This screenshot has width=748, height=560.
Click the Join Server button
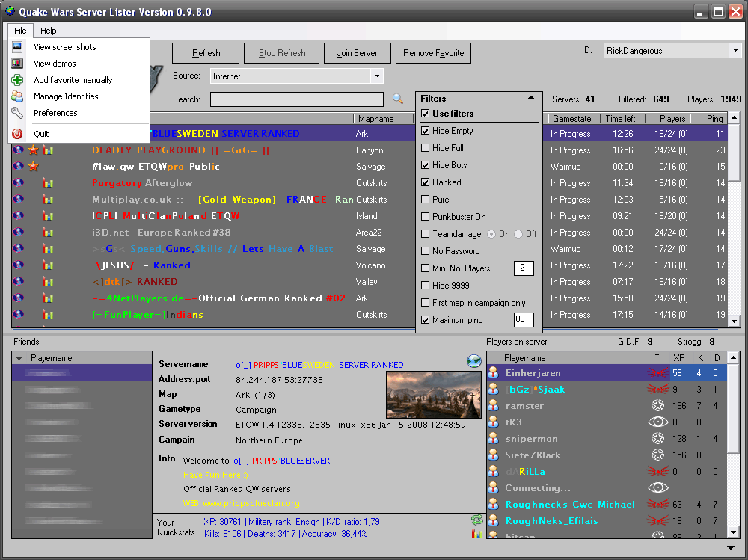[357, 53]
